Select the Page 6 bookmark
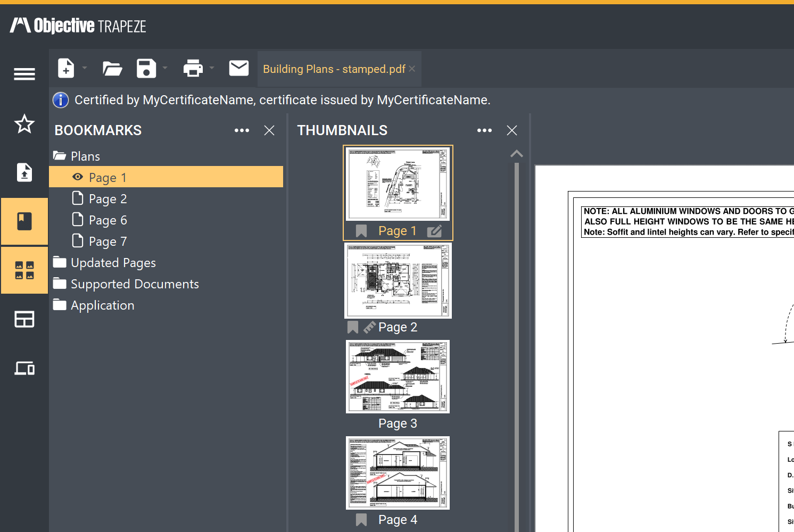794x532 pixels. click(x=107, y=220)
